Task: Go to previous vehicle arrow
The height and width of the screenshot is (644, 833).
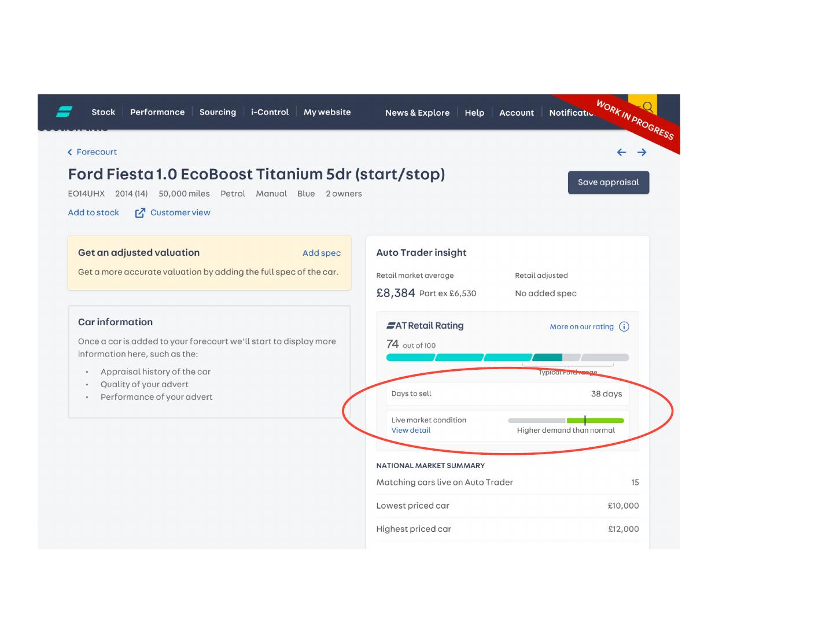Action: (x=621, y=152)
